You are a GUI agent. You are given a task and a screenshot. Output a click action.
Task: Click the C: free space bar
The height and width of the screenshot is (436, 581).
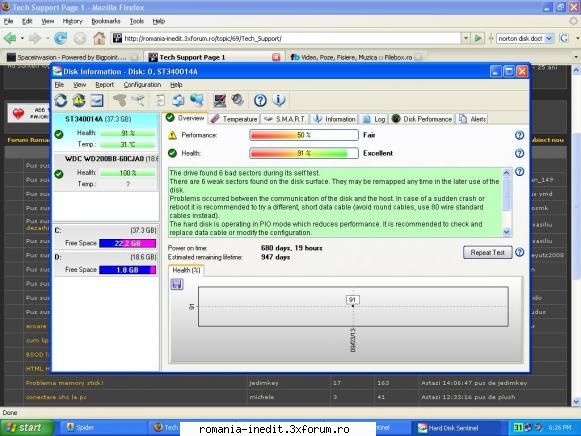point(127,243)
